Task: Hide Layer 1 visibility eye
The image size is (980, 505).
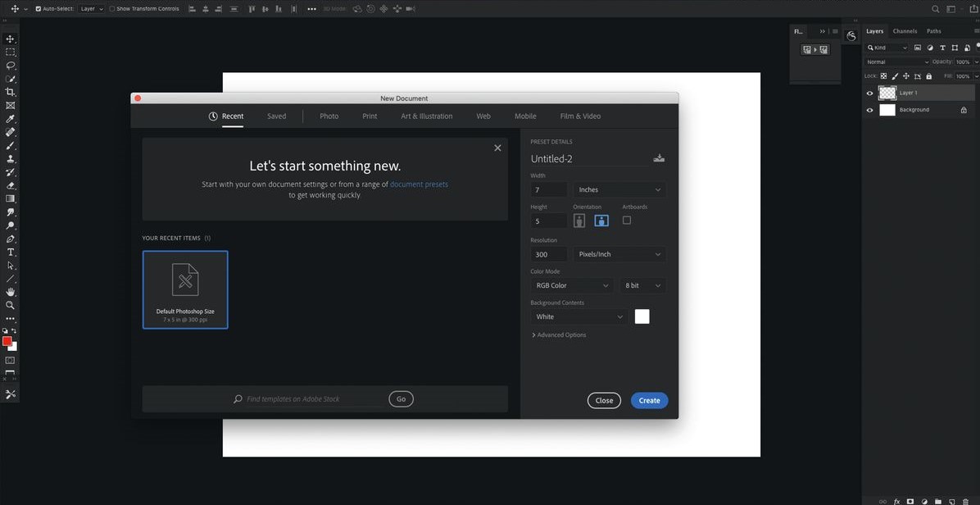Action: (x=869, y=93)
